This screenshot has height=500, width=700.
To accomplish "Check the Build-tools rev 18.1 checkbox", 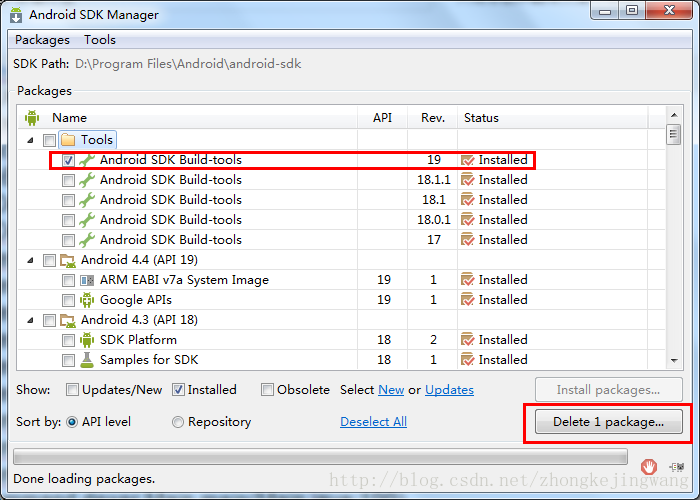I will point(68,200).
